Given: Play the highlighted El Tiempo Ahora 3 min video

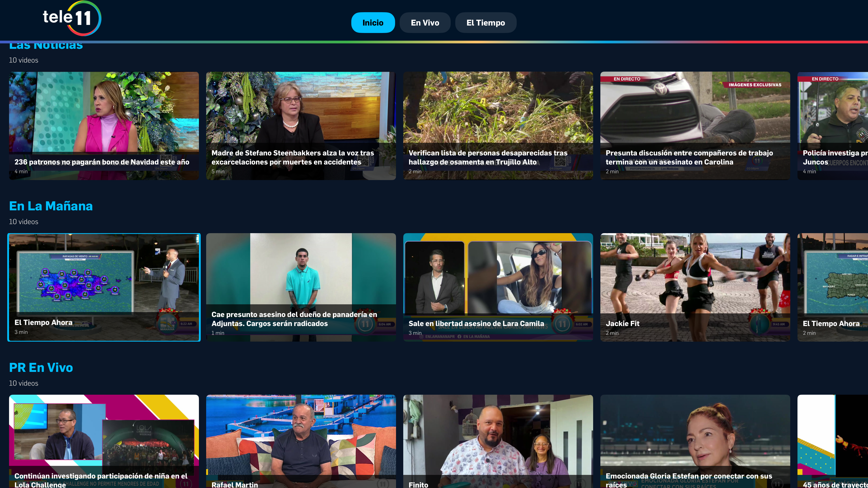Looking at the screenshot, I should [x=104, y=287].
